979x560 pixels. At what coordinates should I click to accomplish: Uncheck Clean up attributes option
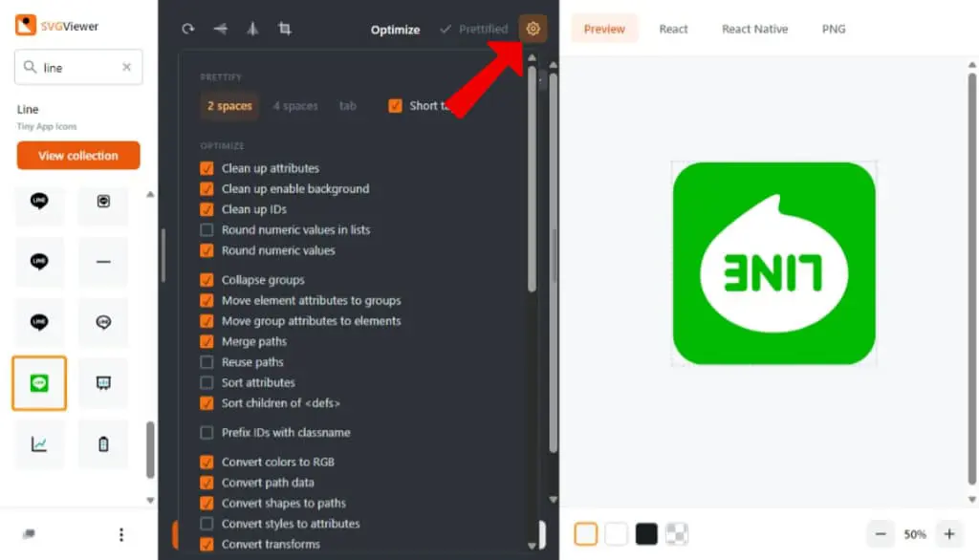[207, 168]
